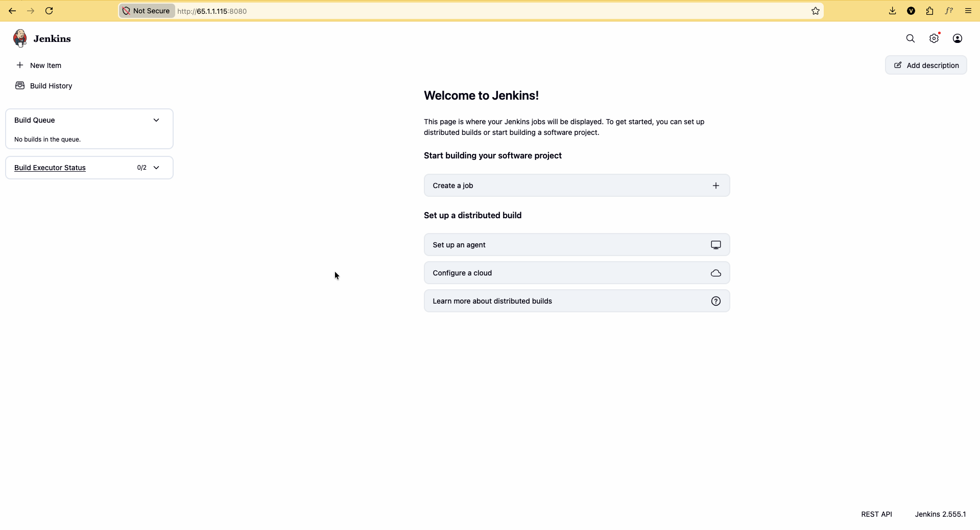Open Manage Jenkins gear icon
The width and height of the screenshot is (980, 530).
[x=934, y=38]
